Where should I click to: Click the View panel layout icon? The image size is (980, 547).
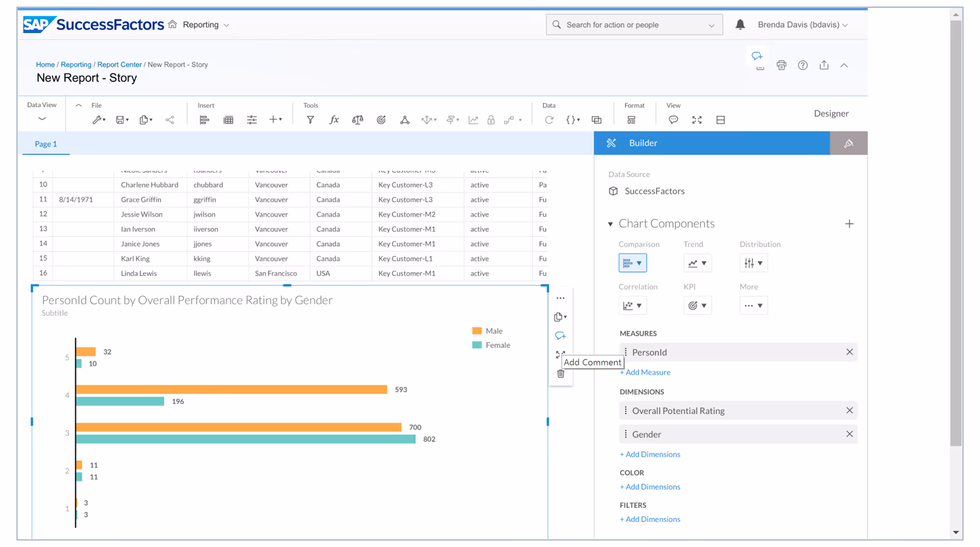pos(720,120)
